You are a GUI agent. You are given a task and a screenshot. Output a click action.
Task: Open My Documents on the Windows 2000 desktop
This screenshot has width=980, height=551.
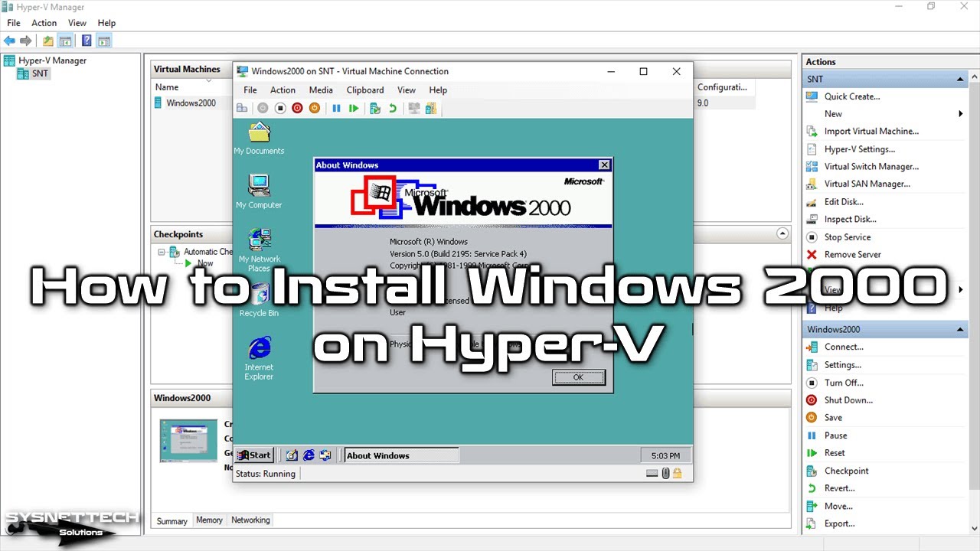pyautogui.click(x=259, y=139)
